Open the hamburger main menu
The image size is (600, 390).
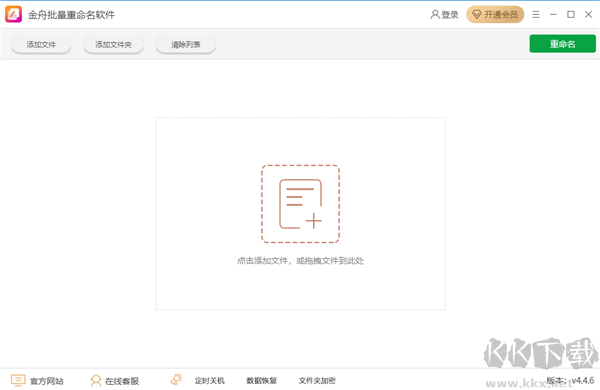[x=536, y=15]
